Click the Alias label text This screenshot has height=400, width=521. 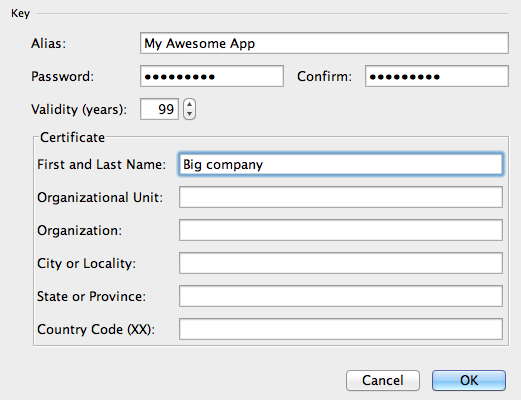(x=49, y=43)
